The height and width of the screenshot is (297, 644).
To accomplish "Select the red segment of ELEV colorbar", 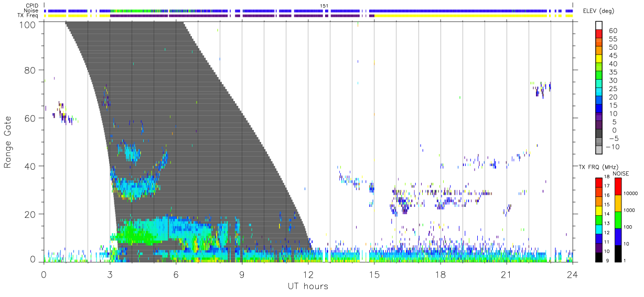I will (x=599, y=34).
